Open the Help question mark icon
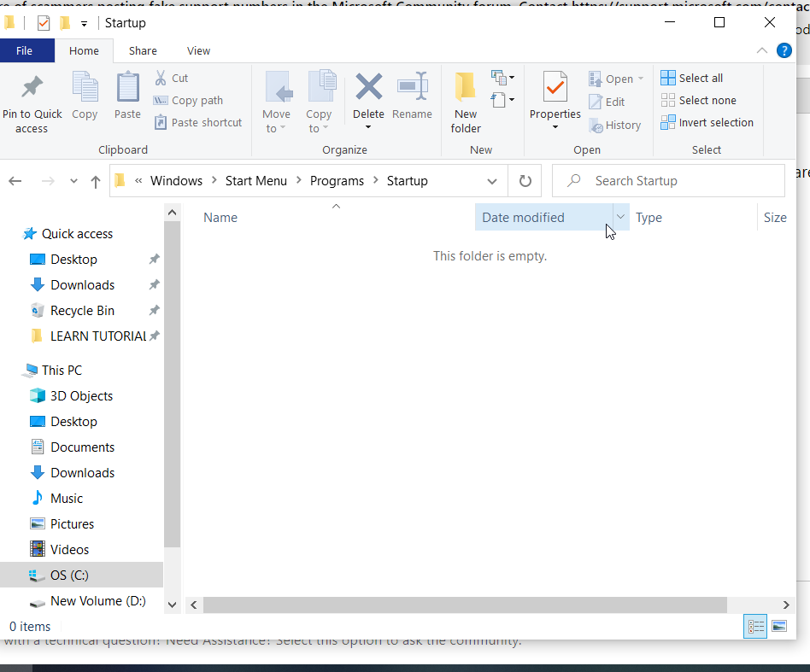Screen dimensions: 810x672 point(784,50)
